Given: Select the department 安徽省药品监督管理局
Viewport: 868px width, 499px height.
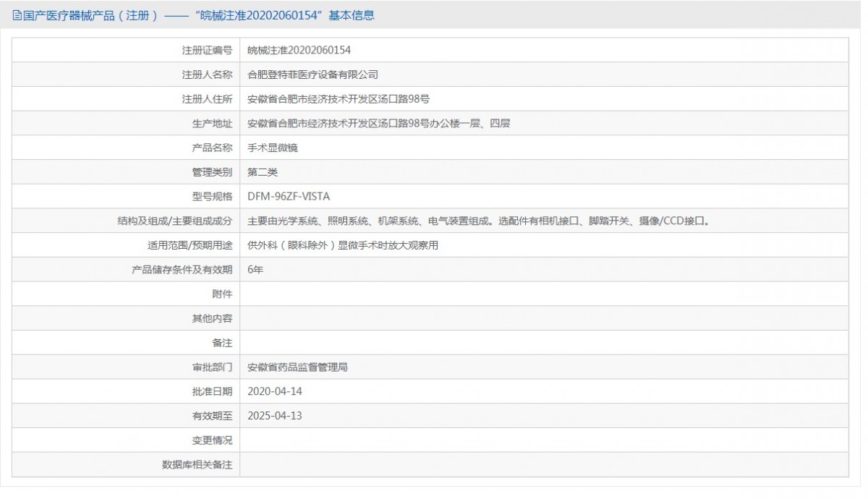Looking at the screenshot, I should [x=298, y=367].
